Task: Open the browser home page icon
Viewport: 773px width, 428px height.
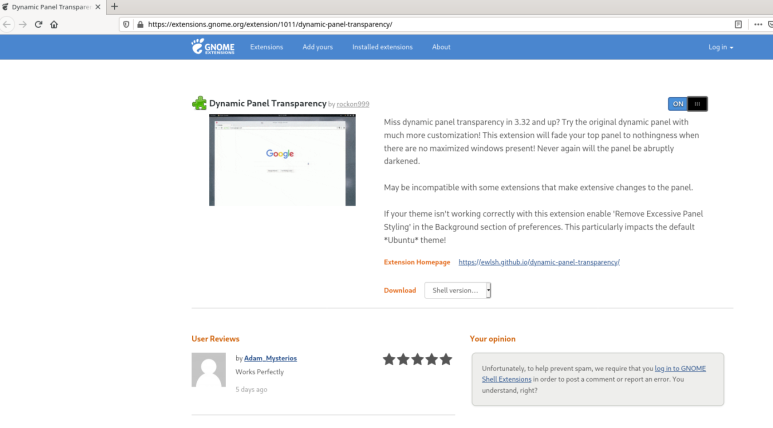Action: click(54, 24)
